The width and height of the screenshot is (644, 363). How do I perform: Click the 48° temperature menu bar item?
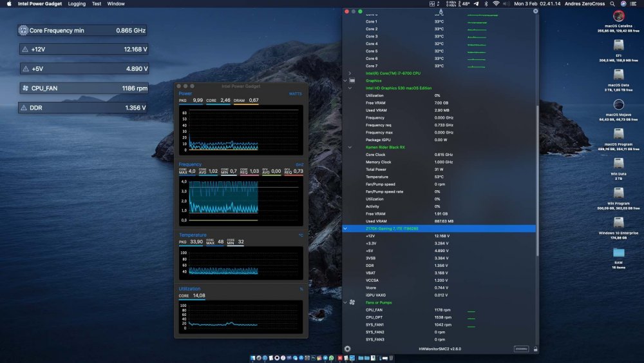466,4
